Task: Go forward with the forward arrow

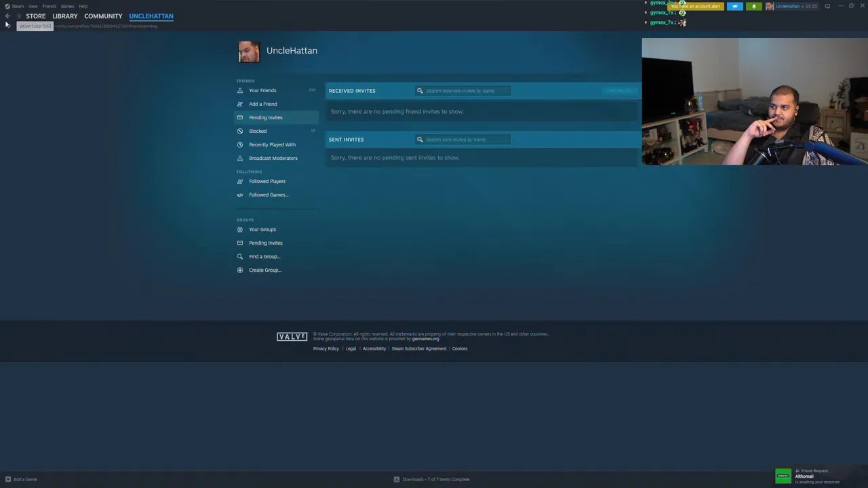Action: pos(18,16)
